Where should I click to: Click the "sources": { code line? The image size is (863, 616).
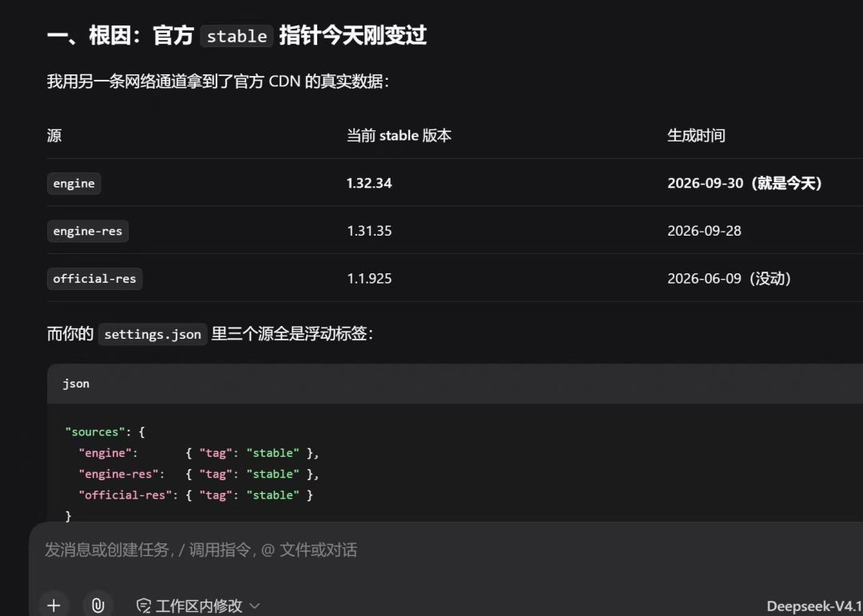[x=105, y=432]
